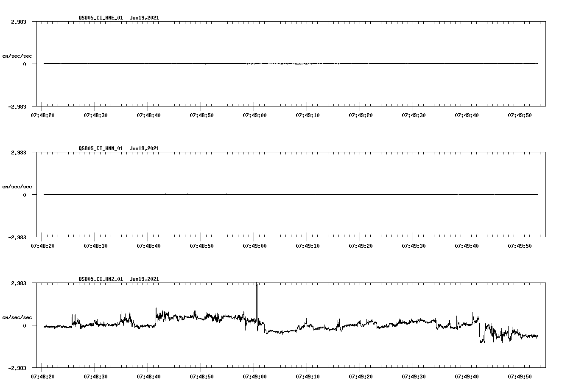Screen dimensions: 576x392
Task: Click the 2.983 upper limit of HNN plot
Action: click(18, 152)
